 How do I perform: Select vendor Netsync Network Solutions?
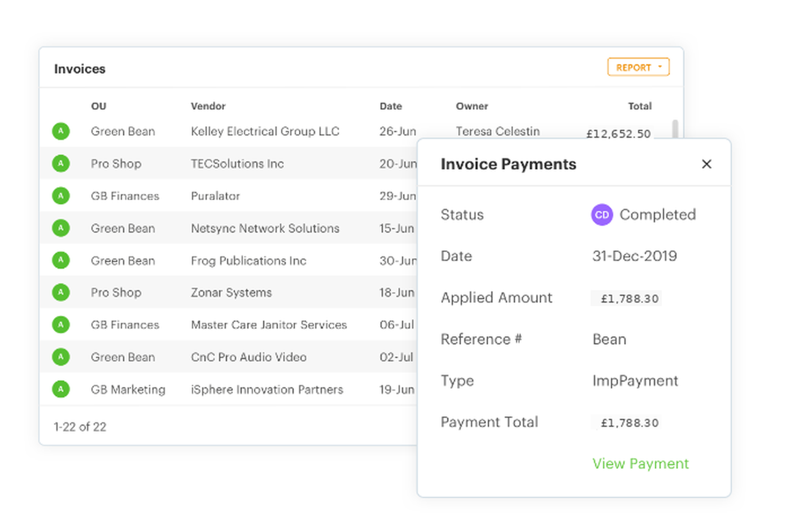pos(265,228)
